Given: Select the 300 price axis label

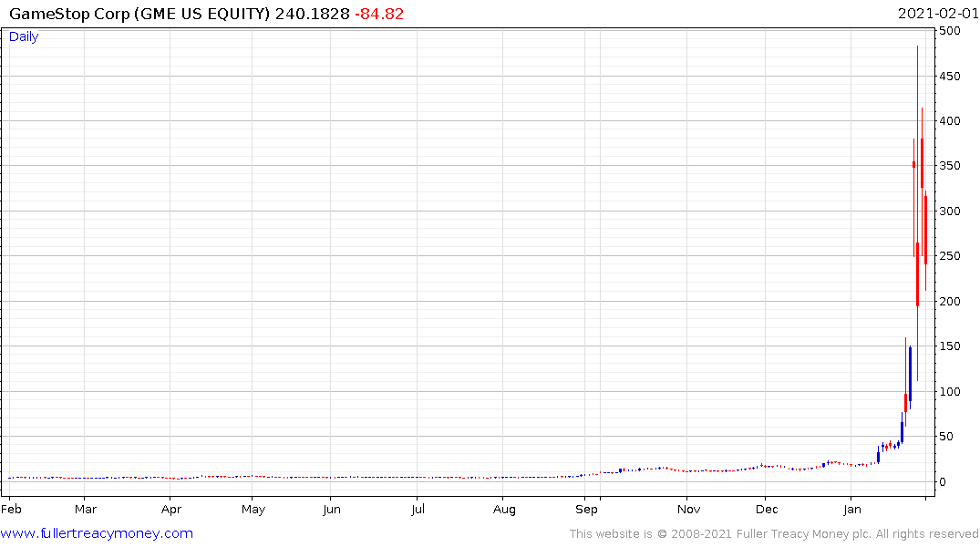Looking at the screenshot, I should point(950,212).
